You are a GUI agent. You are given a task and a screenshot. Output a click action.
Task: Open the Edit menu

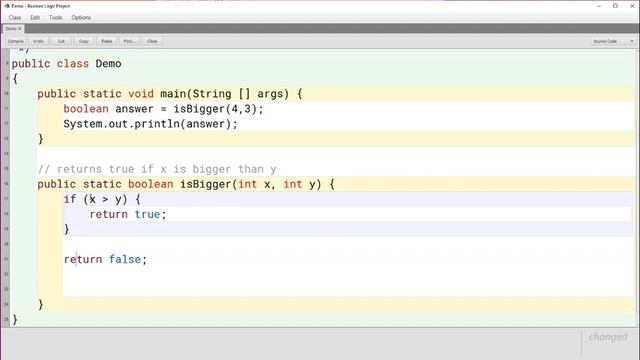(x=35, y=18)
